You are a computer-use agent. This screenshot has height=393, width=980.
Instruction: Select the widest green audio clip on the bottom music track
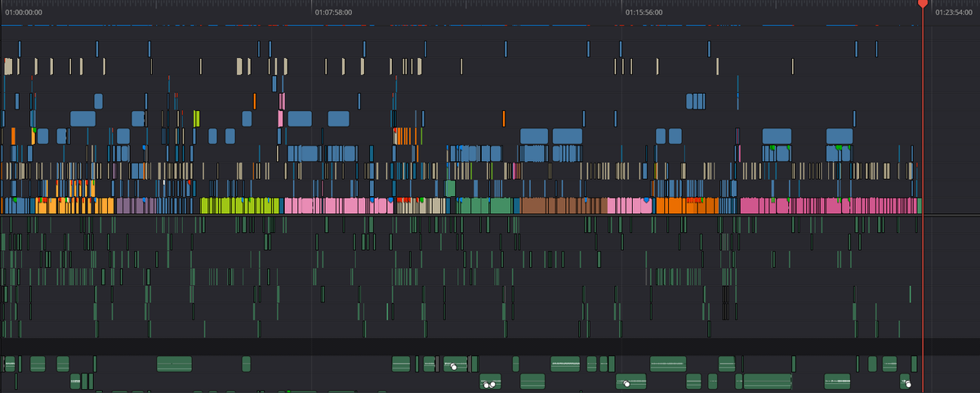coord(768,382)
